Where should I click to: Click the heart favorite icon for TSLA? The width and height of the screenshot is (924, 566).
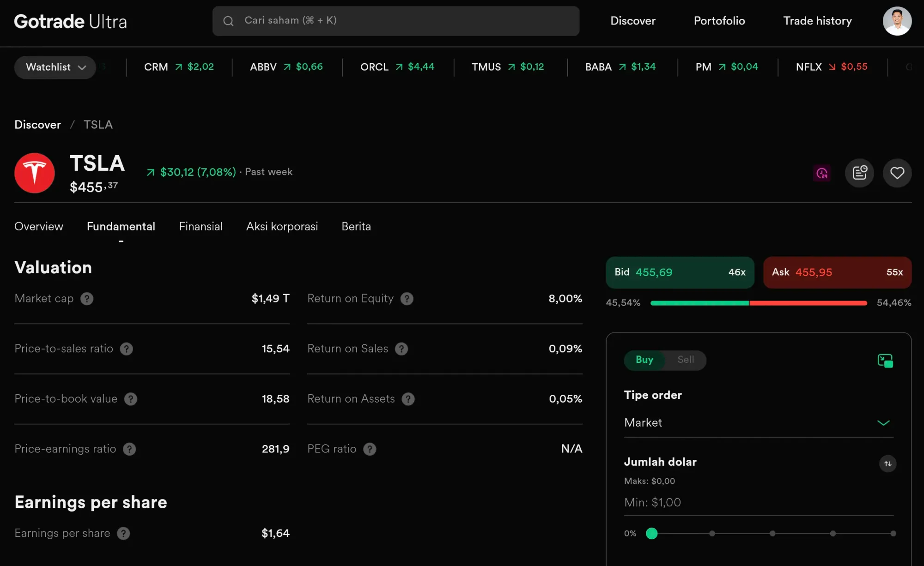897,173
